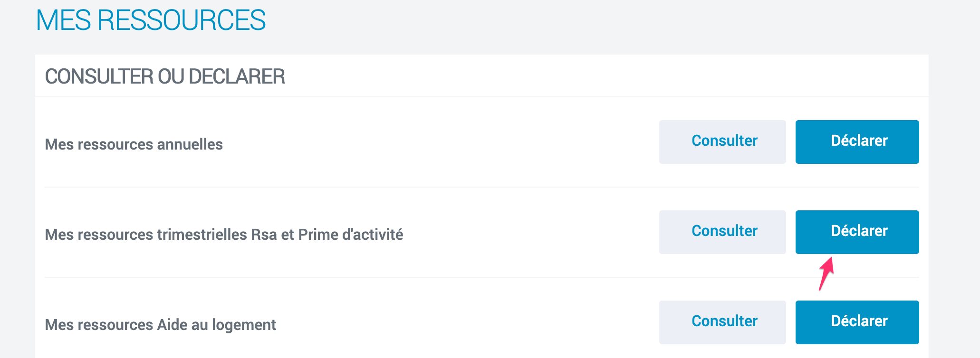Open Consulter for trimestrielles Rsa et Prime d'activité
Image resolution: width=980 pixels, height=358 pixels.
(722, 232)
